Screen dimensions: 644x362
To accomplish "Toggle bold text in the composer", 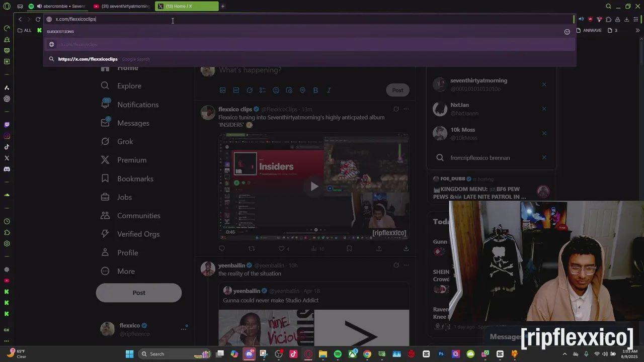I will click(x=315, y=90).
